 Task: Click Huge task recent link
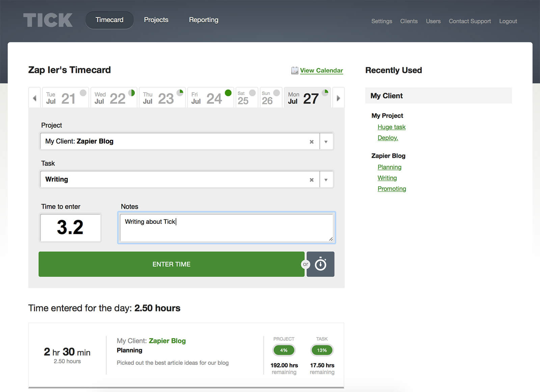391,127
